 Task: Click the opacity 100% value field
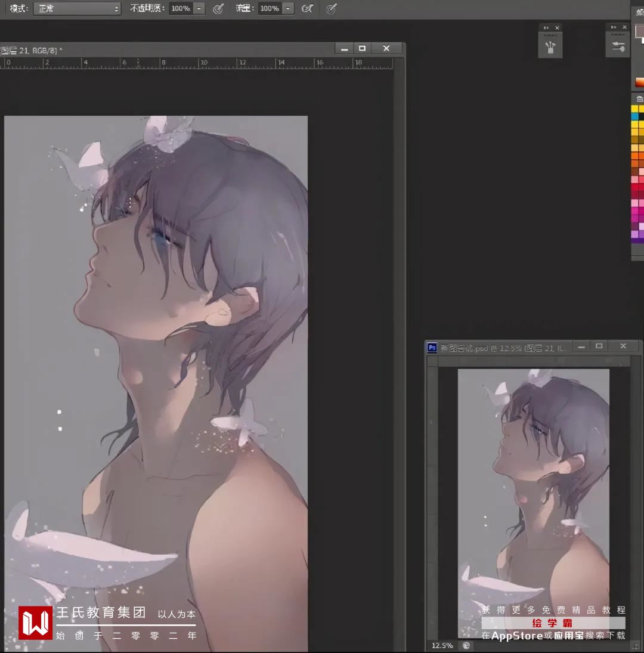(181, 8)
